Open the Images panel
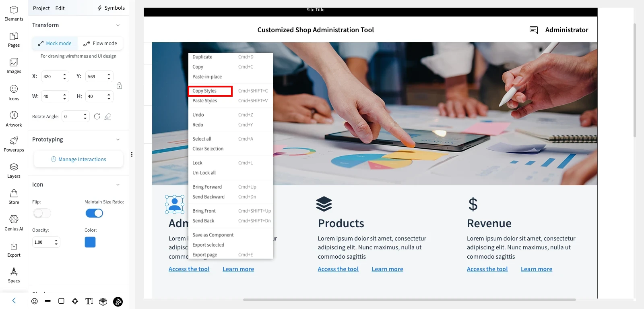This screenshot has width=644, height=309. pos(14,66)
